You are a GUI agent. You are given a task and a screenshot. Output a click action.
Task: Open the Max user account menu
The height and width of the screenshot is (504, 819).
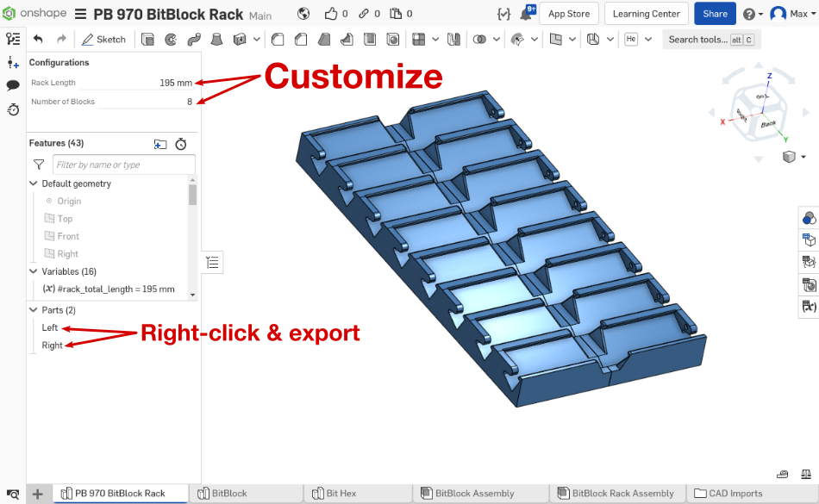coord(793,14)
